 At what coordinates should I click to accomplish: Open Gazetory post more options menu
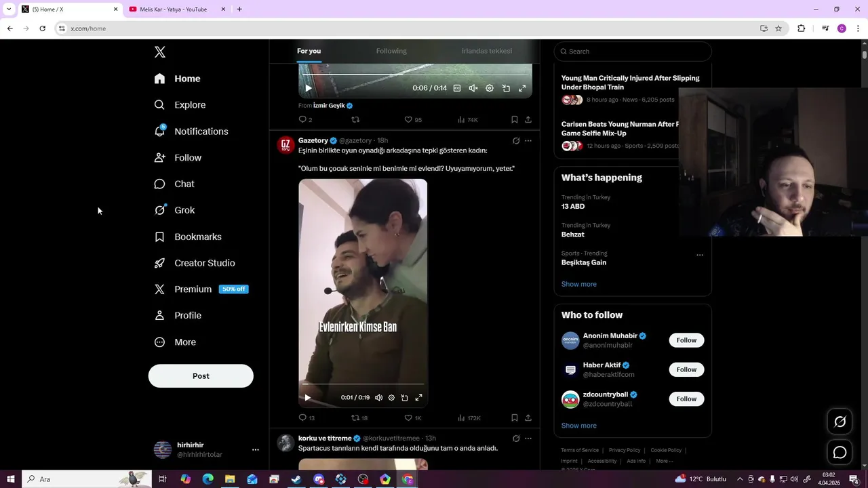coord(528,141)
